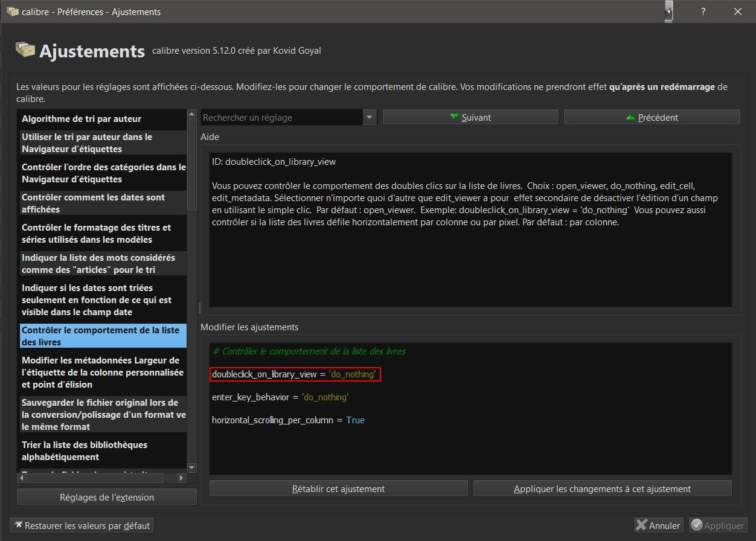
Task: Click Rétablir cet ajustement button
Action: tap(338, 488)
